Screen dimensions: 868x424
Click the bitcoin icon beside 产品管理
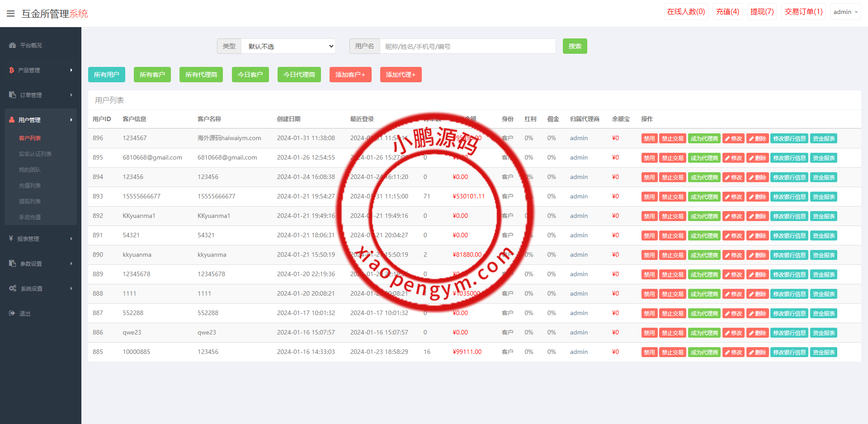(x=11, y=70)
